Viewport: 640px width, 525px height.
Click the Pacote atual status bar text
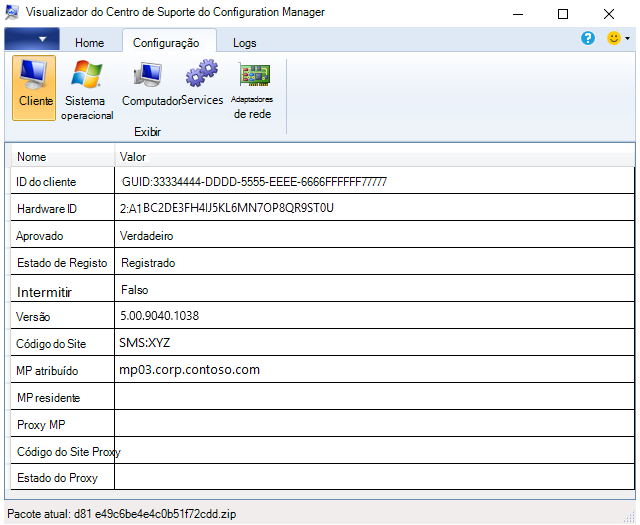(122, 514)
